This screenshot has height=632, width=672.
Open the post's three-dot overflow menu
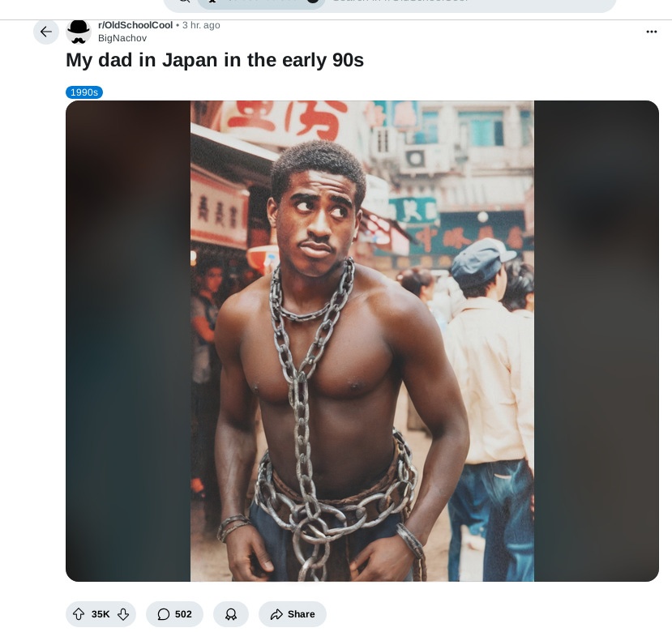click(652, 32)
